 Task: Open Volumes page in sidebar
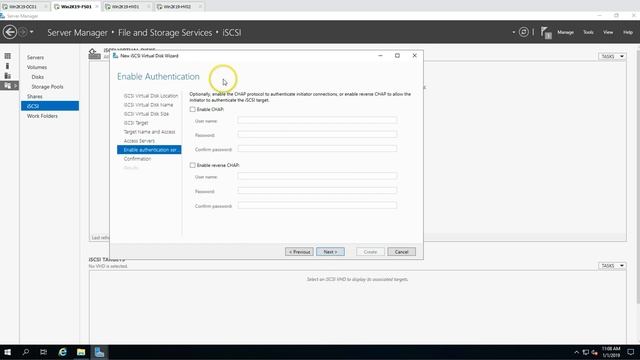pyautogui.click(x=37, y=67)
